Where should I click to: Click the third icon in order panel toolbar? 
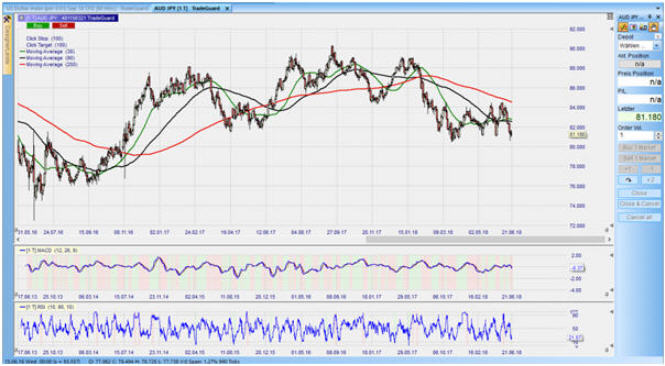coord(644,27)
